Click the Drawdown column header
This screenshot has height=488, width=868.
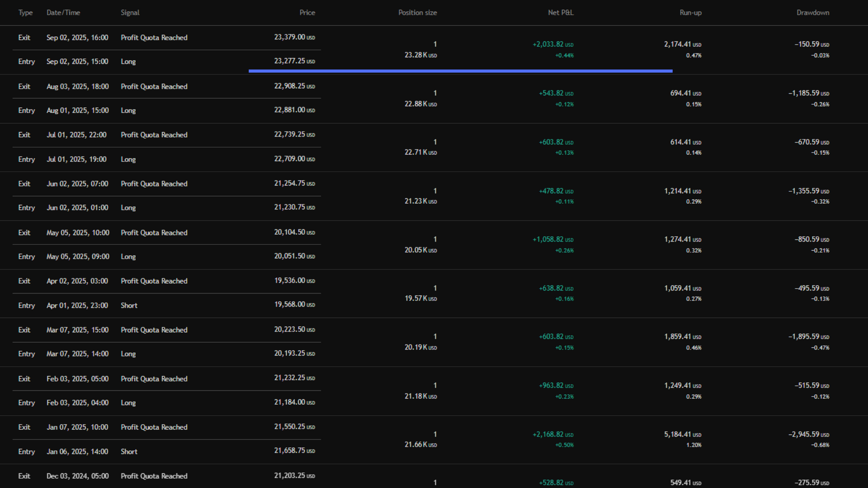(x=812, y=12)
